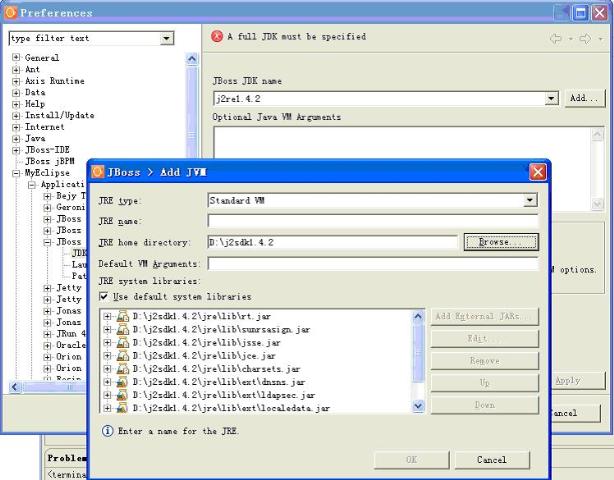
Task: Click Add External JARs button
Action: [x=485, y=316]
